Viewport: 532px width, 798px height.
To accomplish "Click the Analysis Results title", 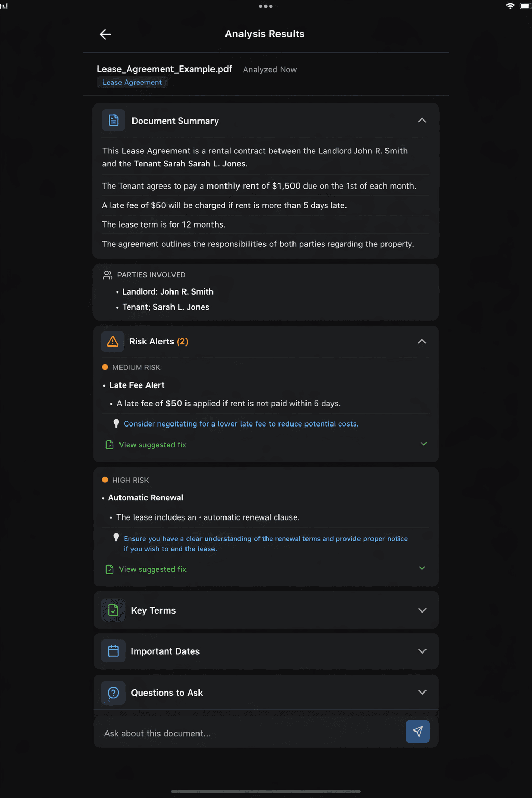I will pyautogui.click(x=264, y=34).
